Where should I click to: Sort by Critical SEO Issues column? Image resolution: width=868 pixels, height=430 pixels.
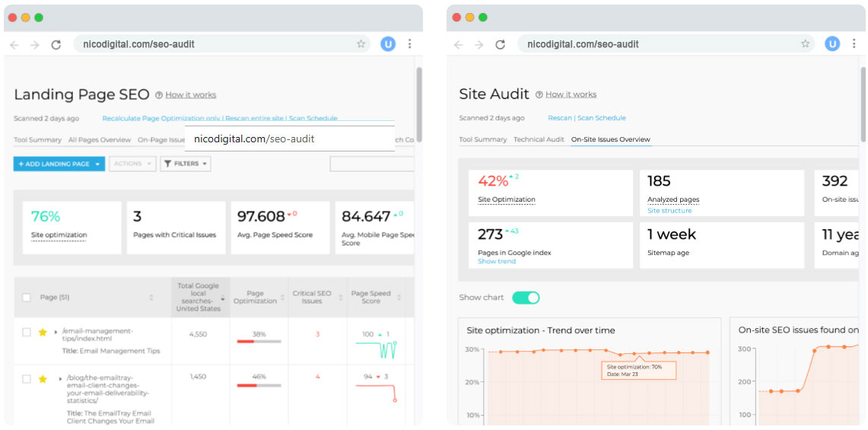(342, 298)
